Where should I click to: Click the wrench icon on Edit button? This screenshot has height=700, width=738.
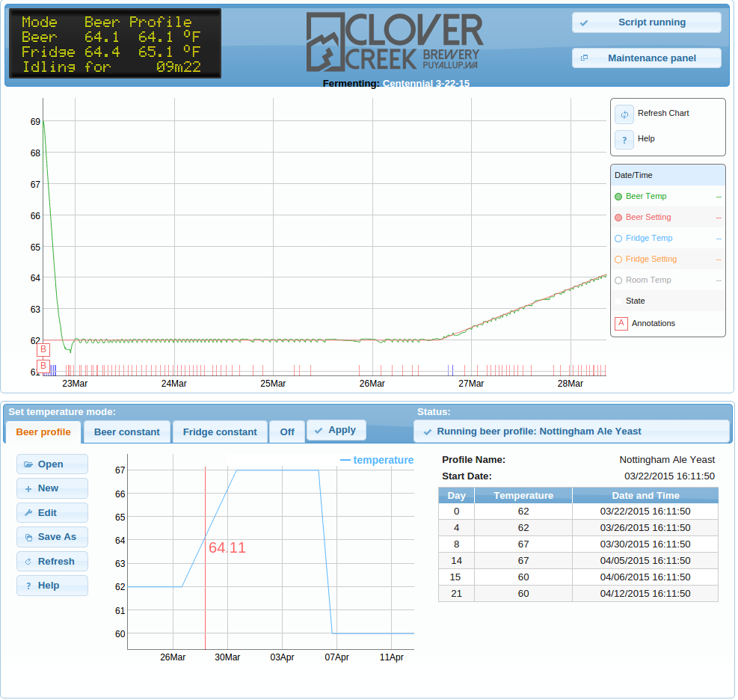28,512
